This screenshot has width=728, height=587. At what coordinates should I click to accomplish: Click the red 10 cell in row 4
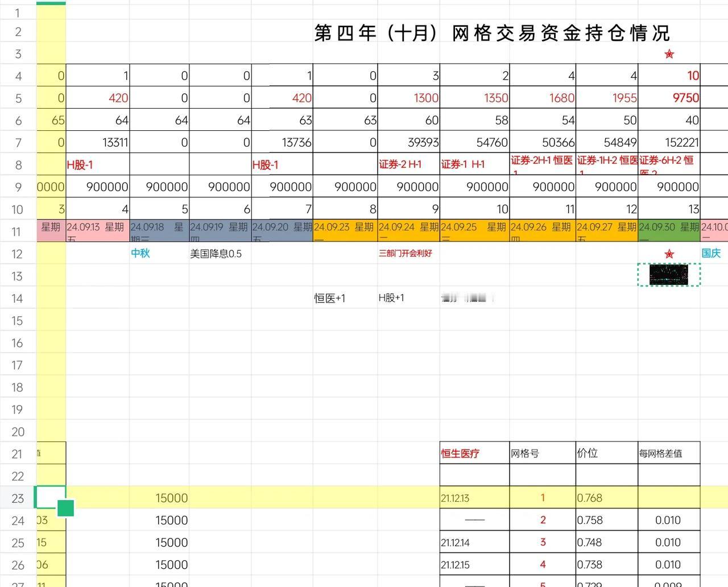click(x=669, y=76)
